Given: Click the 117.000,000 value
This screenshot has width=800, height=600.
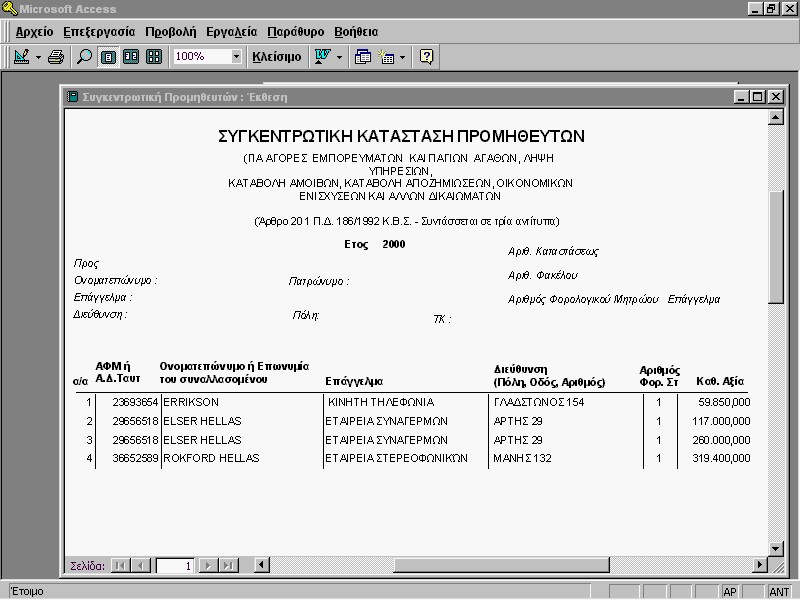Looking at the screenshot, I should (x=721, y=421).
